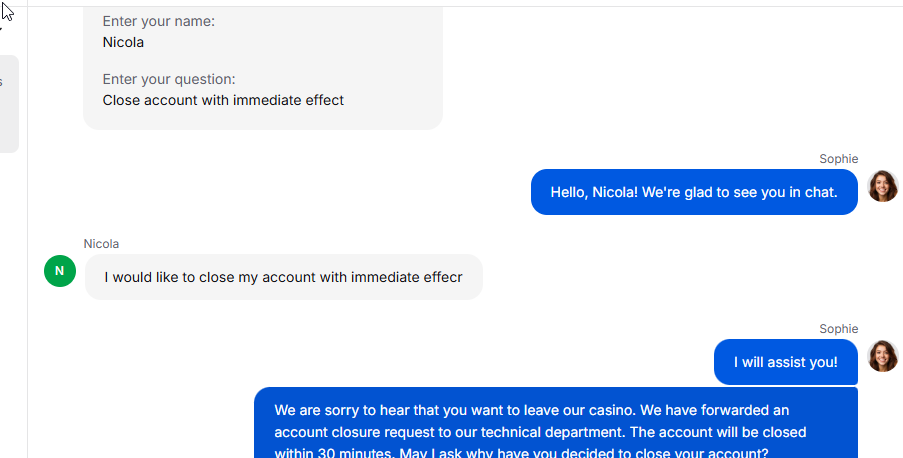Click the "I will assist you!" bubble

tap(786, 362)
